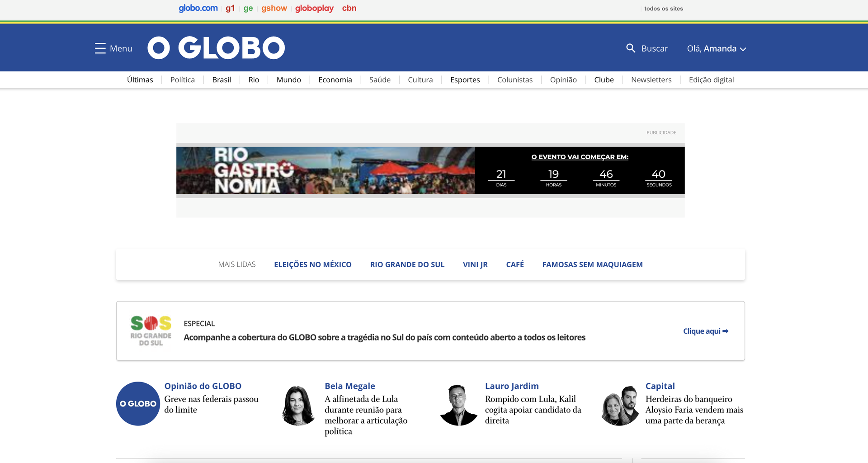Open the Política section
Viewport: 868px width, 463px height.
pos(183,80)
